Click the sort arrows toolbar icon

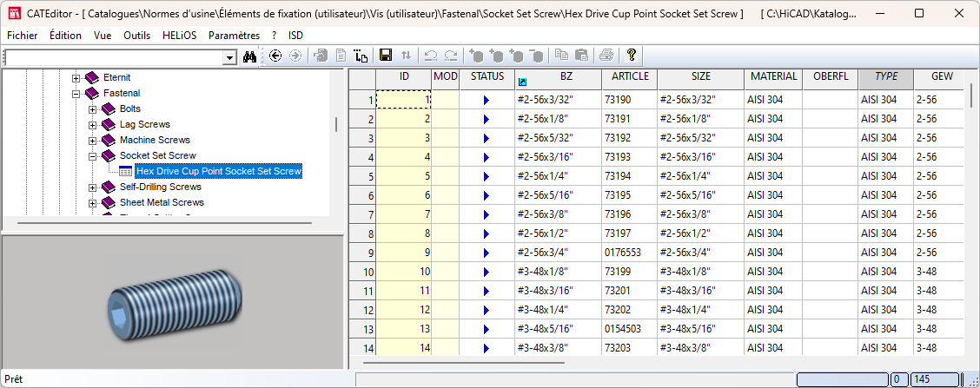point(406,56)
